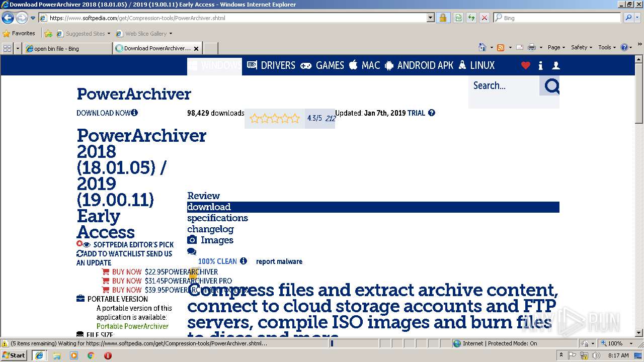Click Add to Favorites Bar icon
Image resolution: width=644 pixels, height=362 pixels.
(48, 34)
